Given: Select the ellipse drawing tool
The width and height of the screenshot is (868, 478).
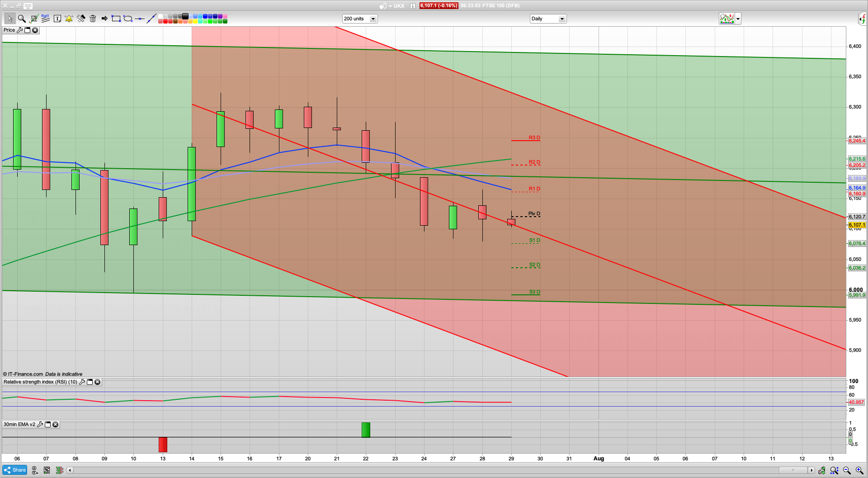Looking at the screenshot, I should [x=128, y=19].
